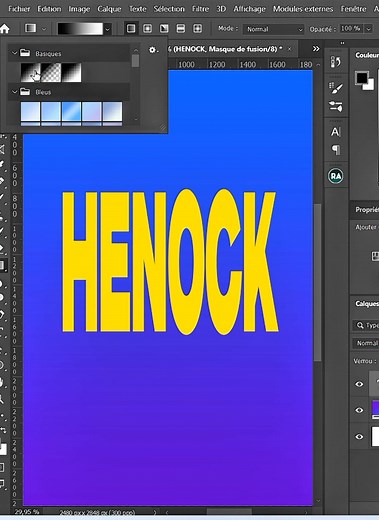
Task: Close the HENOCK document tab
Action: click(290, 49)
